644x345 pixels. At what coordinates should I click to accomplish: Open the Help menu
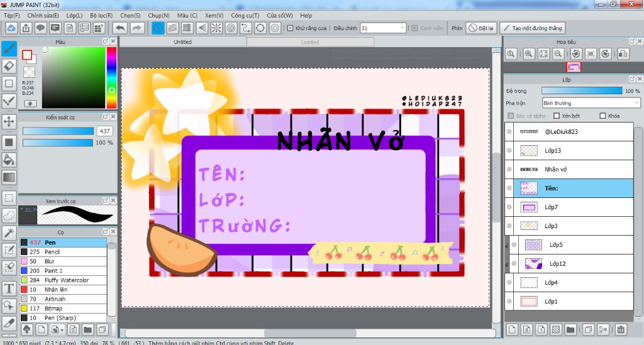tap(306, 15)
